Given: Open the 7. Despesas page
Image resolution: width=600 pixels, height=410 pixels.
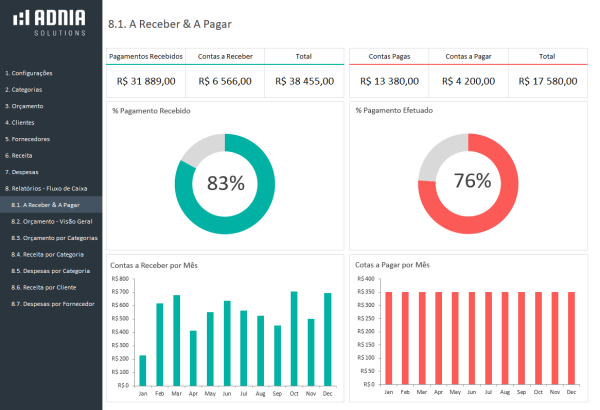Looking at the screenshot, I should tap(22, 172).
